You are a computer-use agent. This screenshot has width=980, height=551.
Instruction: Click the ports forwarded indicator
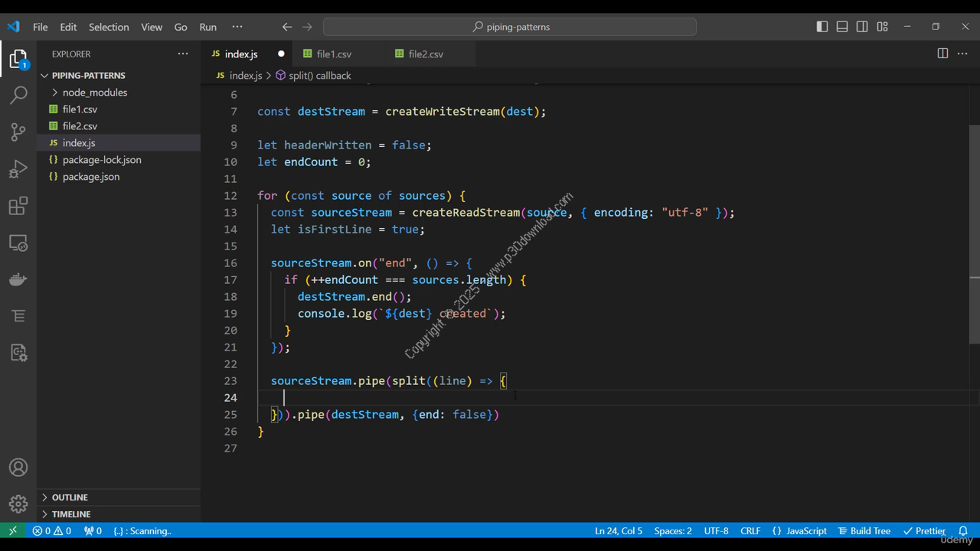[93, 530]
